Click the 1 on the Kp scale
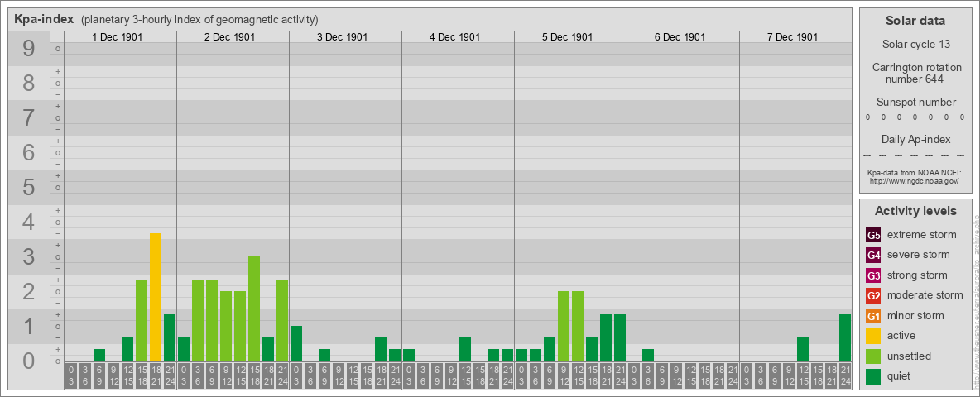The image size is (980, 397). (x=29, y=327)
